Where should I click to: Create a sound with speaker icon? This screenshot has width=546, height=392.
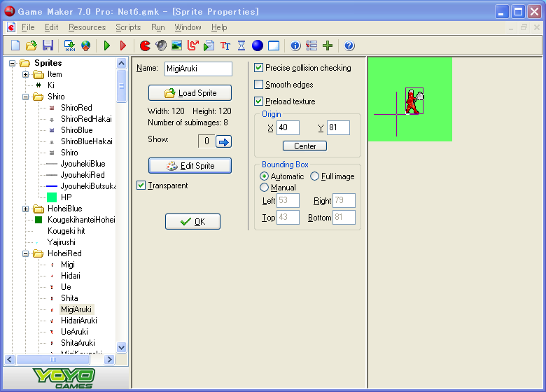click(x=161, y=45)
